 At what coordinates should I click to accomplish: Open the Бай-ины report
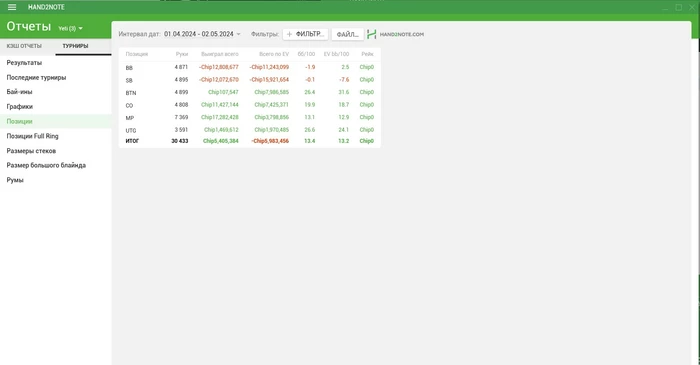[x=19, y=92]
